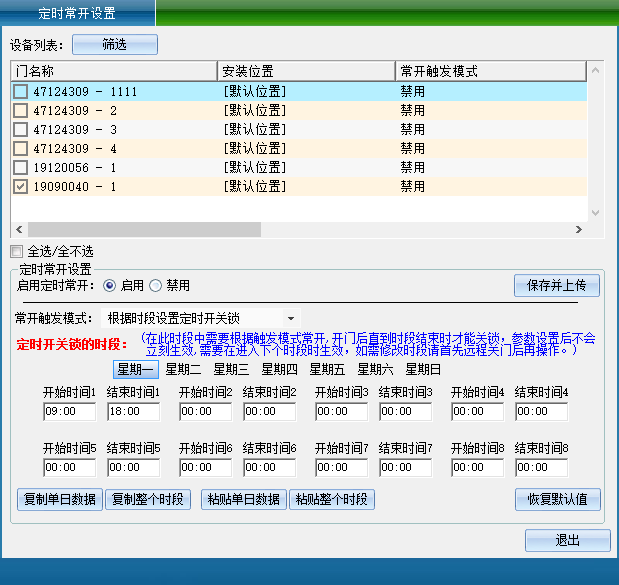Click the 开始时间1 input field
The width and height of the screenshot is (619, 585).
pos(69,411)
